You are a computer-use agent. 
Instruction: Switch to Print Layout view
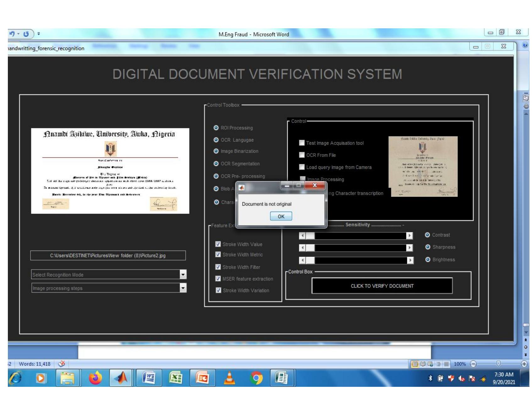coord(415,364)
